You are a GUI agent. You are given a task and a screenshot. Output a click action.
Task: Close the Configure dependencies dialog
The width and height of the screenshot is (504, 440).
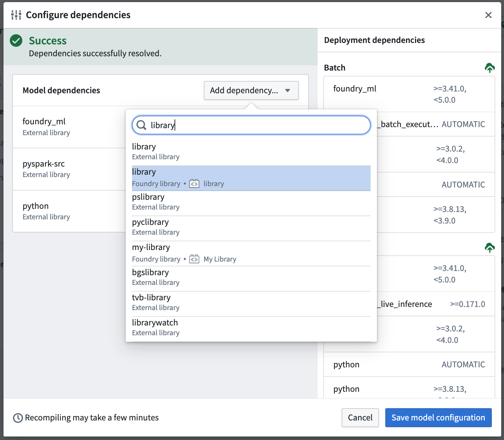[x=488, y=15]
